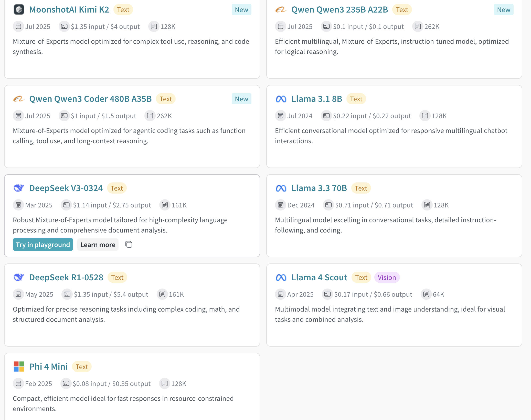The image size is (531, 420).
Task: Click the calendar icon beside May 2025
Action: tap(18, 294)
